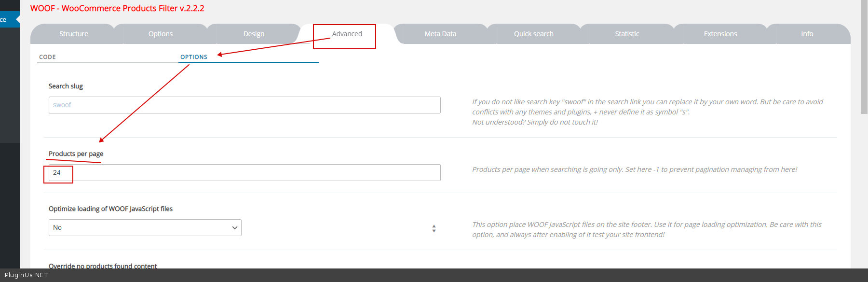This screenshot has width=868, height=282.
Task: Click the Override no products found content label
Action: pos(103,266)
